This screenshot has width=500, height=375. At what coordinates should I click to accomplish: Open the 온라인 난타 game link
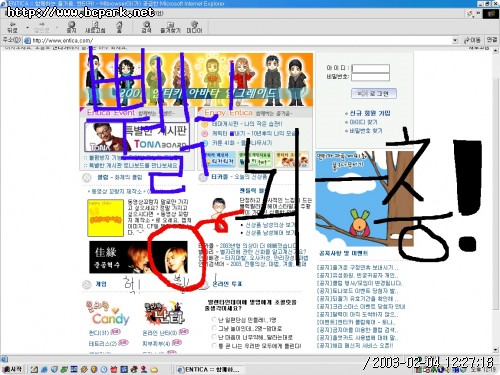[159, 333]
